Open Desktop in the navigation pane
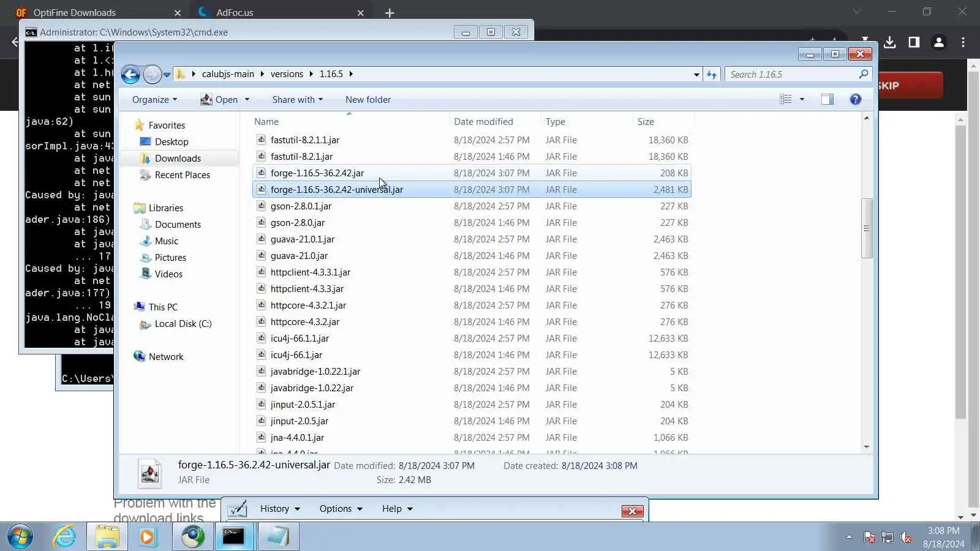Viewport: 980px width, 551px height. tap(171, 141)
